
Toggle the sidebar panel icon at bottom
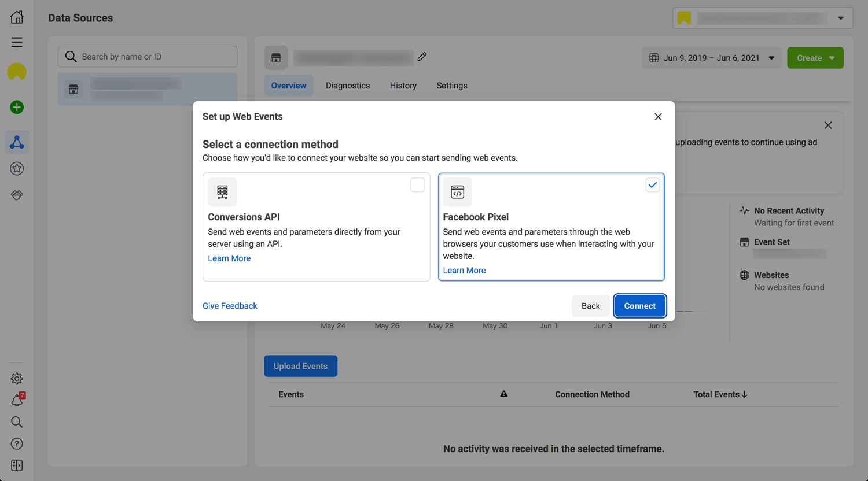(17, 465)
